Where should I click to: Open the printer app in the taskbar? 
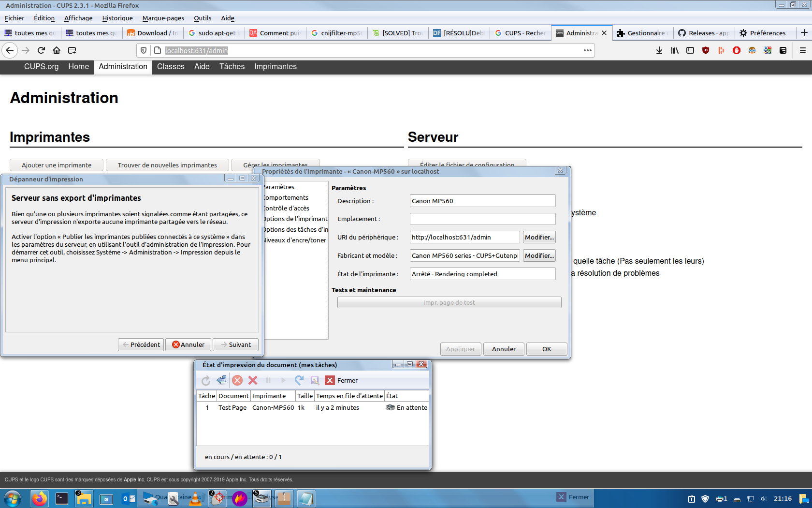tap(262, 498)
